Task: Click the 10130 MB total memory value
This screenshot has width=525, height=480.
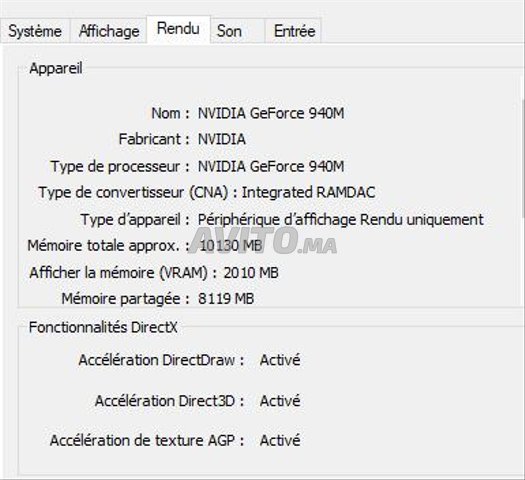Action: [231, 246]
